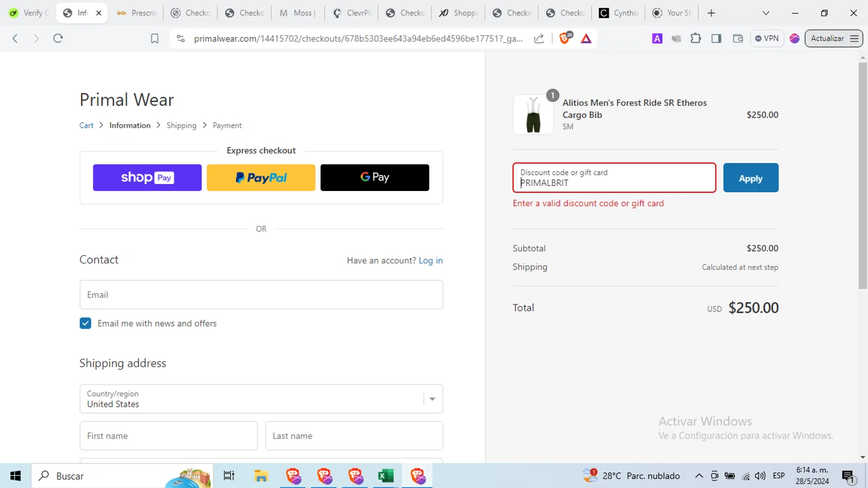The height and width of the screenshot is (488, 868).
Task: Select the Payment breadcrumb step
Action: 227,125
